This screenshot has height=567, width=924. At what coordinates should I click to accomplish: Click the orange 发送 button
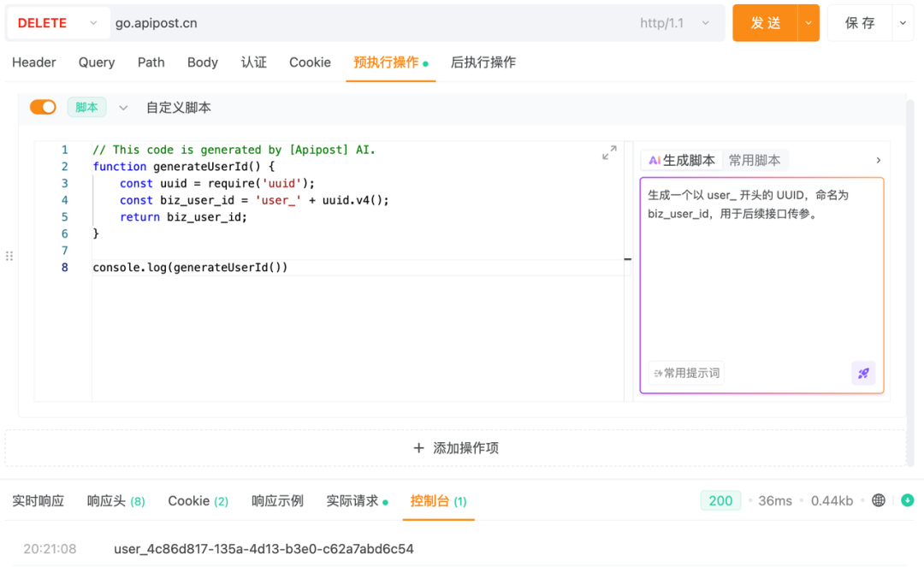pos(765,23)
